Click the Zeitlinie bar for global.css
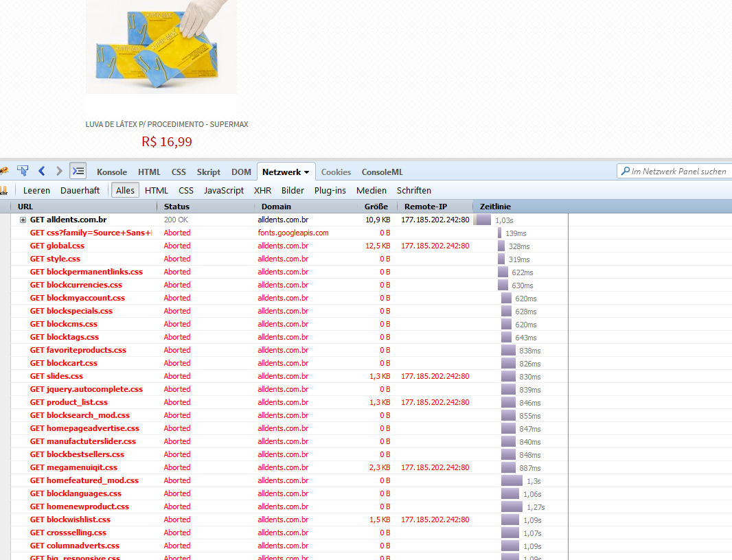This screenshot has height=560, width=732. tap(502, 246)
